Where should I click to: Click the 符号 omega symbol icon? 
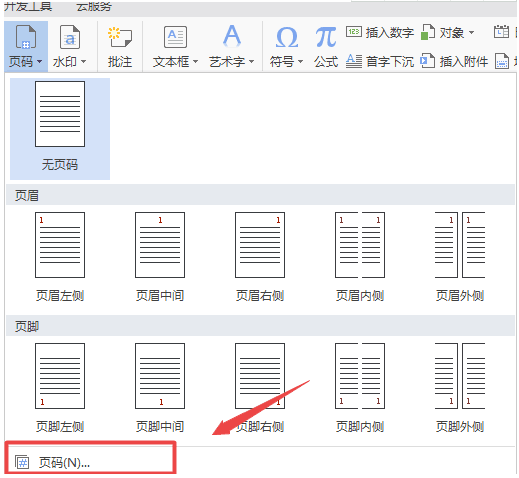click(x=287, y=37)
